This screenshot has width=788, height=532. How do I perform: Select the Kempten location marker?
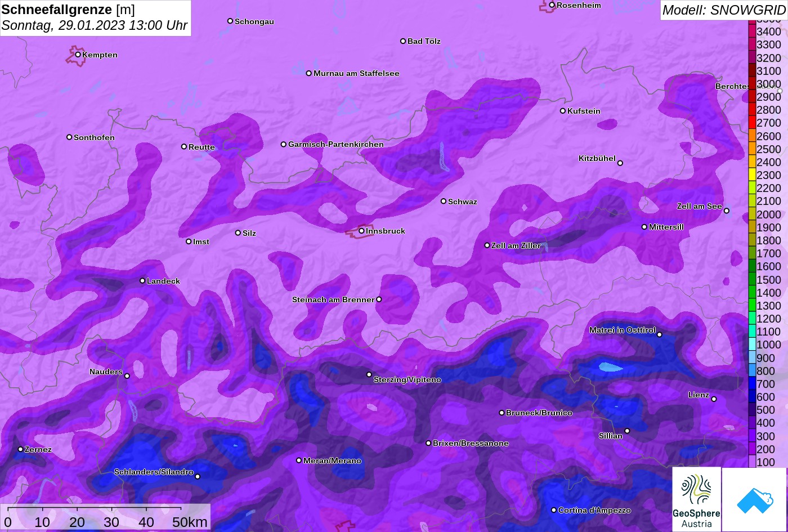pyautogui.click(x=78, y=55)
